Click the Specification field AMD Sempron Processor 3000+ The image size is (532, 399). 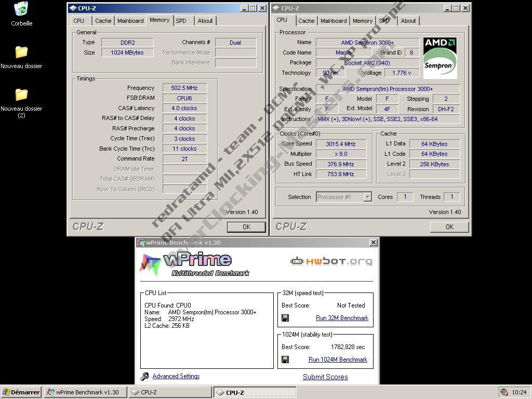(x=388, y=89)
